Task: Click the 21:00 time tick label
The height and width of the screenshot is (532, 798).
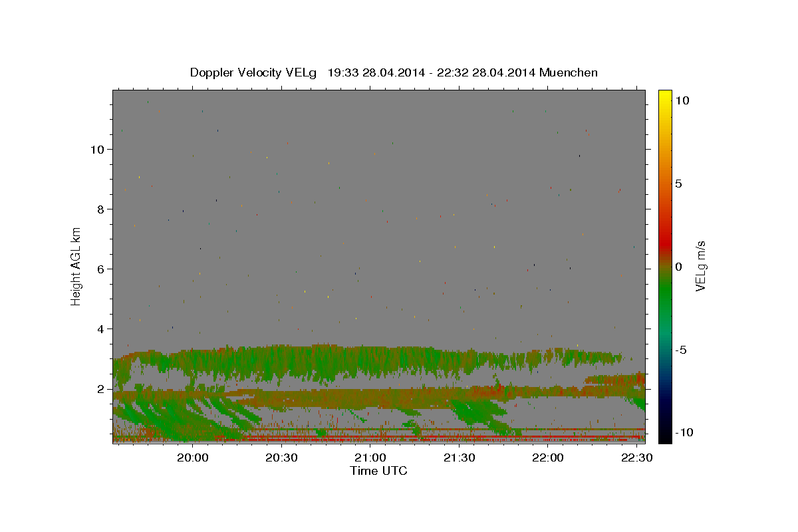Action: [370, 458]
